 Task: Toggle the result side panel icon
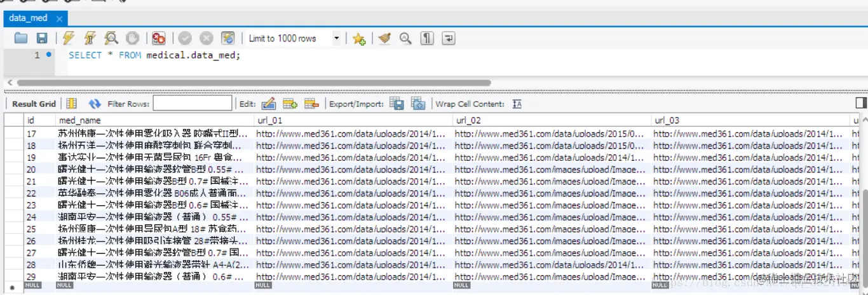861,103
